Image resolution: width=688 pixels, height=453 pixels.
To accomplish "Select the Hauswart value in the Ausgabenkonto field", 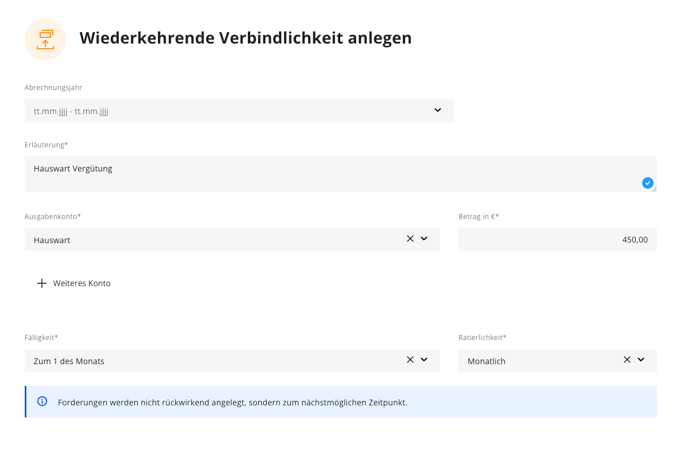I will pos(52,240).
